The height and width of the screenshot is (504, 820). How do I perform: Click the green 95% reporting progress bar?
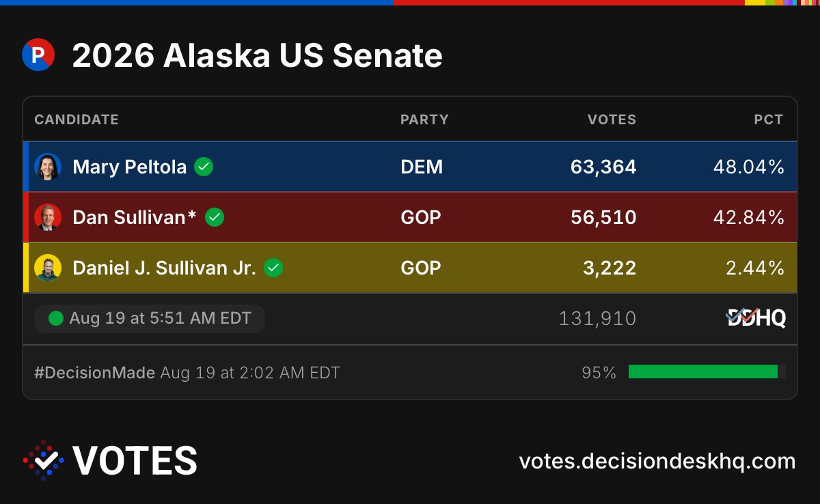[x=707, y=372]
